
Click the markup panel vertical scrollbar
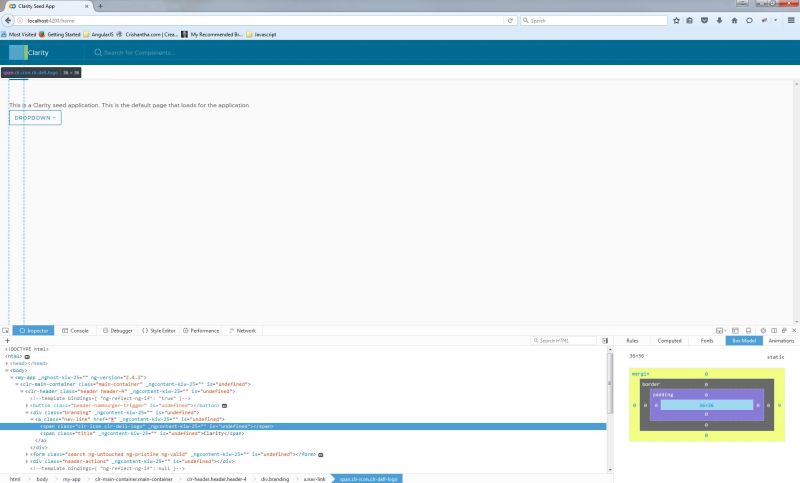609,384
